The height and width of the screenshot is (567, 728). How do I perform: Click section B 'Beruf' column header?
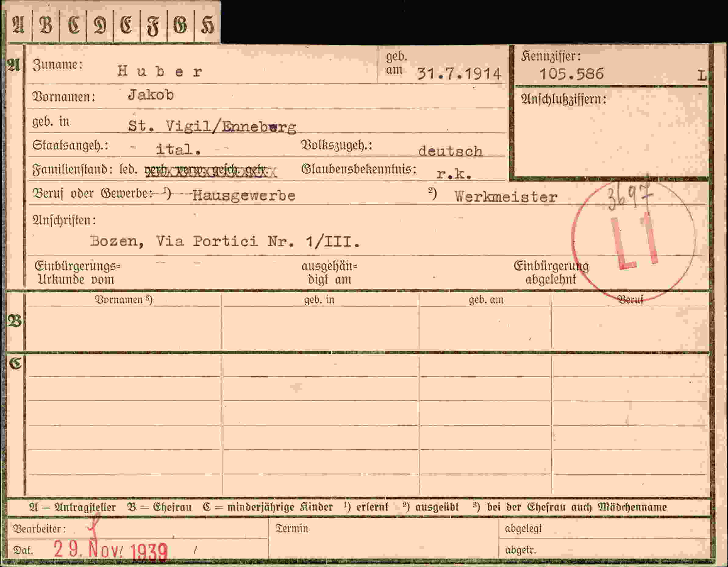tap(630, 300)
